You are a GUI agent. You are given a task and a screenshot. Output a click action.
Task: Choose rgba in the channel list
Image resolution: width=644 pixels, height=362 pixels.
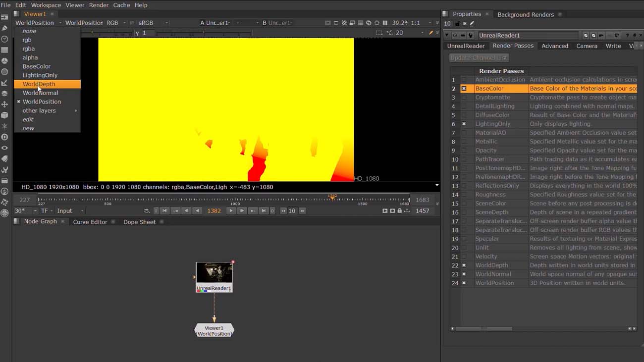pyautogui.click(x=47, y=49)
